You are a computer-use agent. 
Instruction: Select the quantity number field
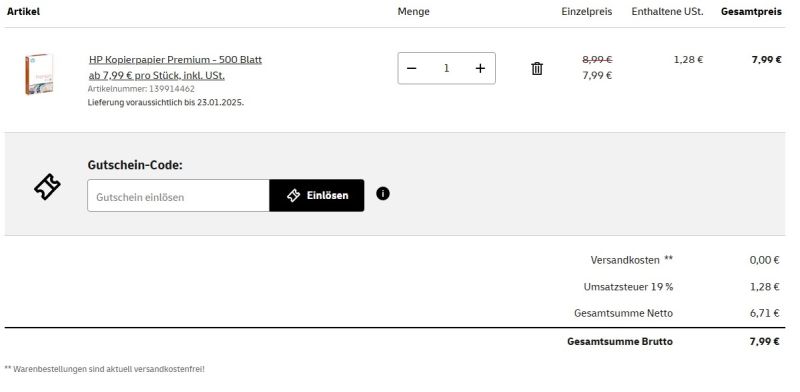coord(446,68)
